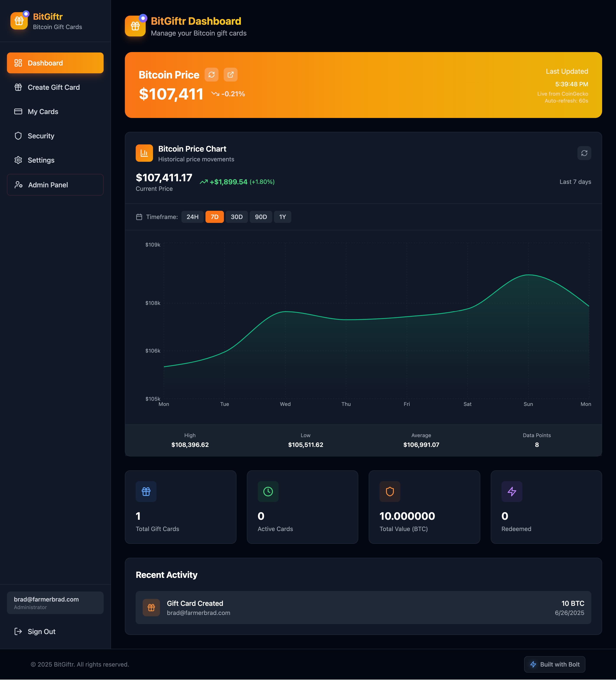Screen dimensions: 616x680
Task: Choose the 90D timeframe option
Action: pyautogui.click(x=261, y=217)
